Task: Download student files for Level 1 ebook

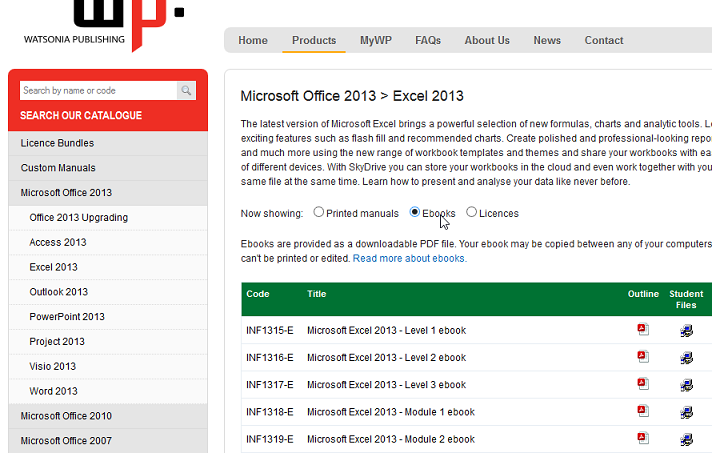Action: click(x=687, y=330)
